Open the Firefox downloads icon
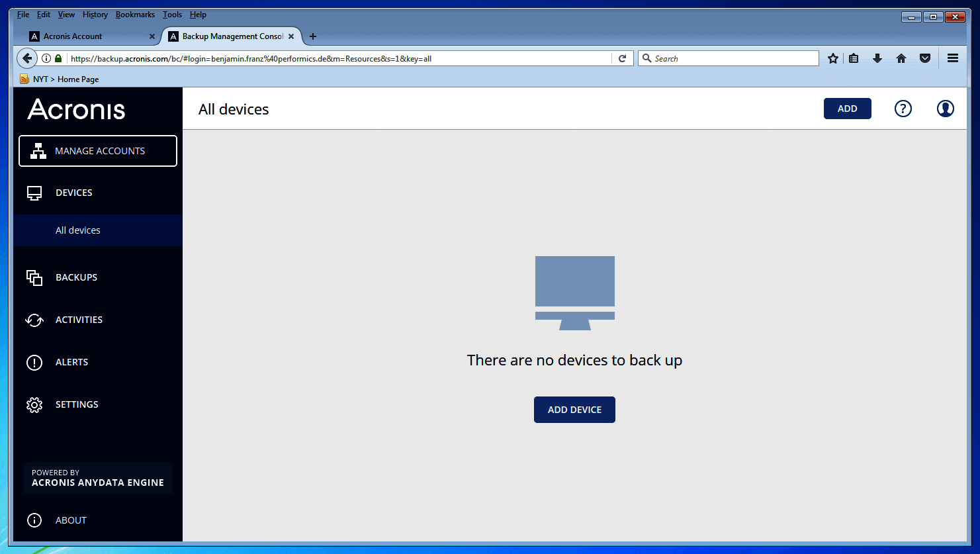 click(877, 58)
